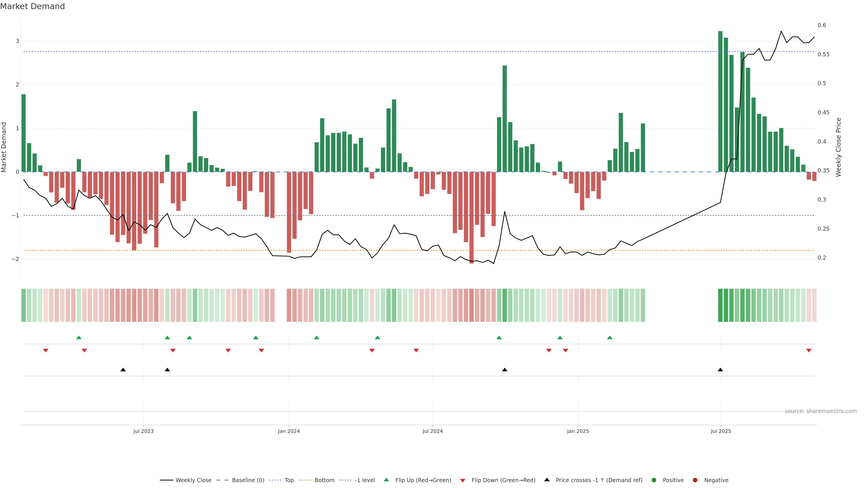Click the leftmost black crossing triangle marker
This screenshot has height=488, width=868.
click(x=123, y=370)
